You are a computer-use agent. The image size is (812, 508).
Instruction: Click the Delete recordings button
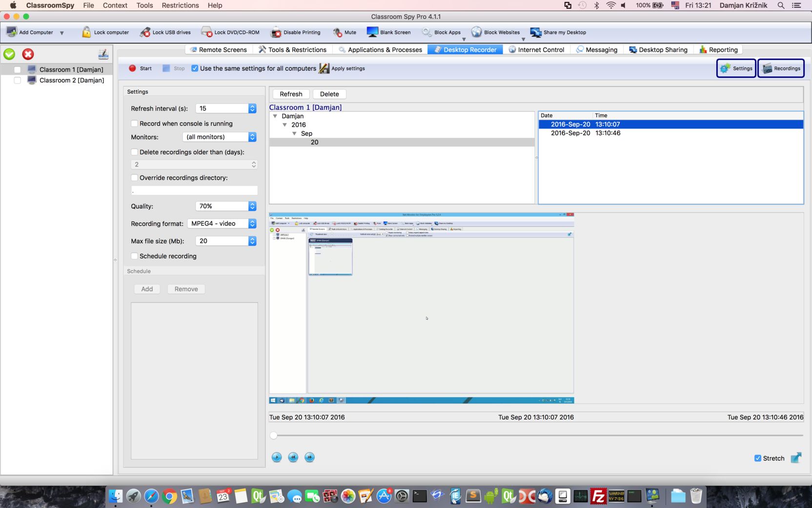coord(329,94)
